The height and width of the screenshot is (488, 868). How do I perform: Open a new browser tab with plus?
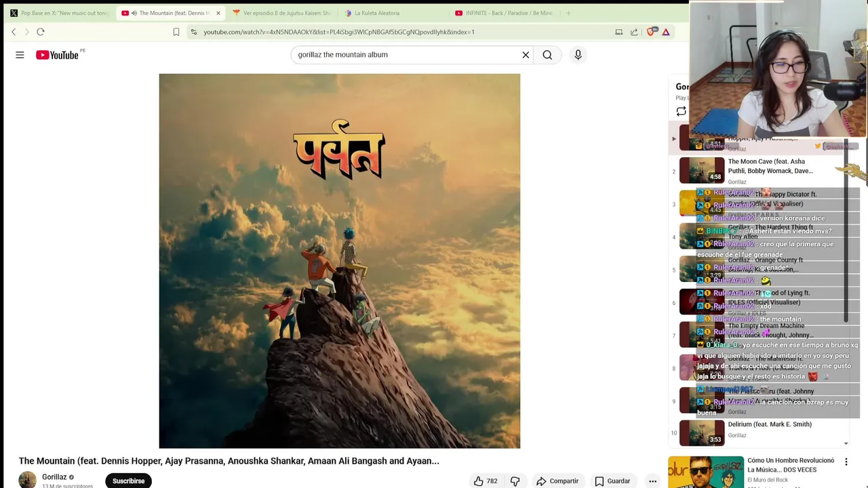tap(568, 13)
